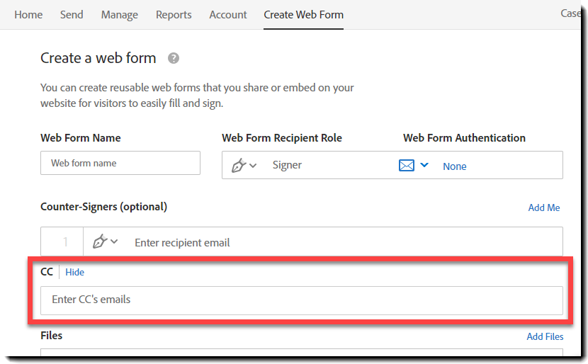Hide the CC field

point(74,272)
